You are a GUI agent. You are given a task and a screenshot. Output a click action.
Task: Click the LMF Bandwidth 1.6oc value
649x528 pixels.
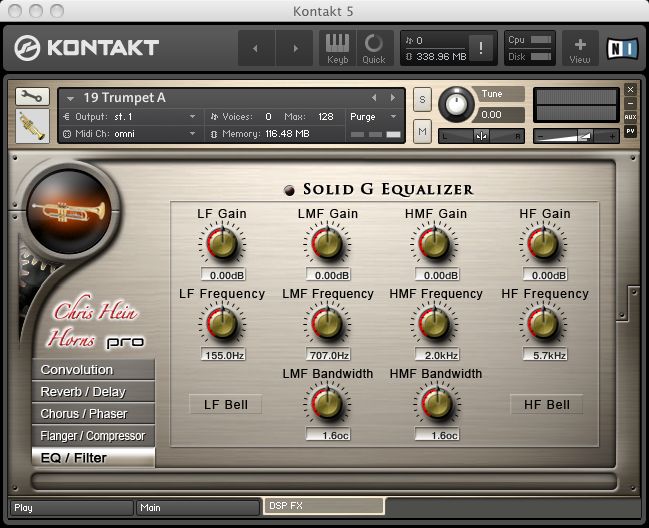click(x=329, y=435)
